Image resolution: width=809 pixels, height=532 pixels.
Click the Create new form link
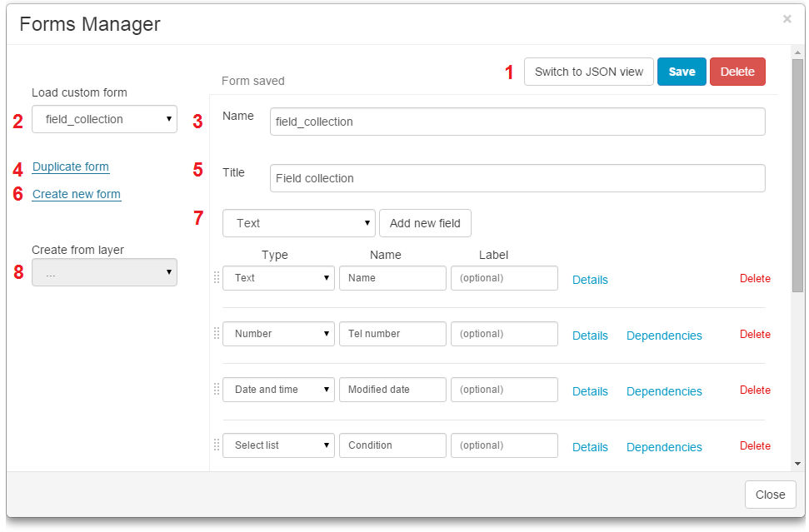77,195
